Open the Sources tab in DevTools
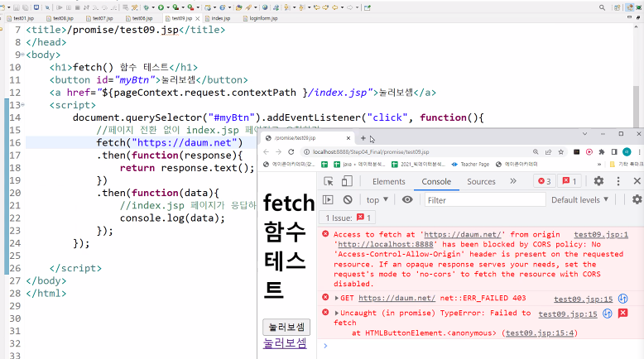Image resolution: width=644 pixels, height=359 pixels. pyautogui.click(x=481, y=181)
